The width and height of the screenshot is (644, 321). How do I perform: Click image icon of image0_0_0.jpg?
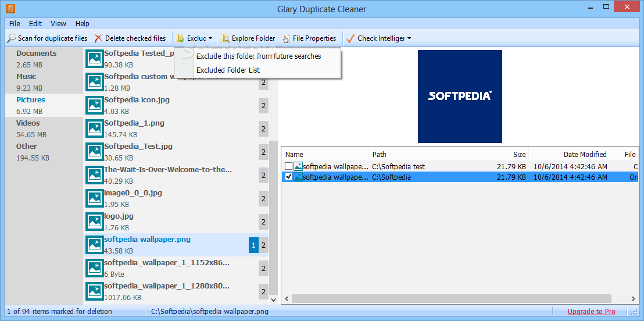pos(95,198)
